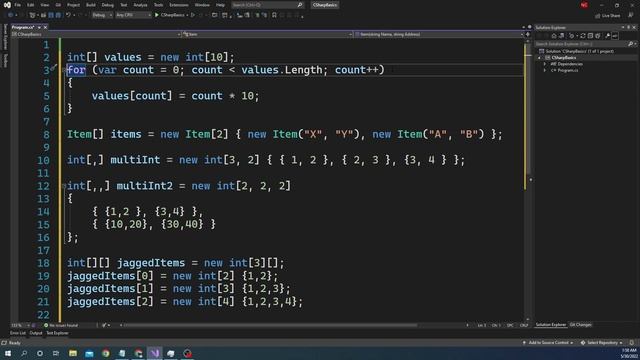This screenshot has height=360, width=640.
Task: Click the main Search (Ctrl+Q) box
Action: (x=267, y=5)
